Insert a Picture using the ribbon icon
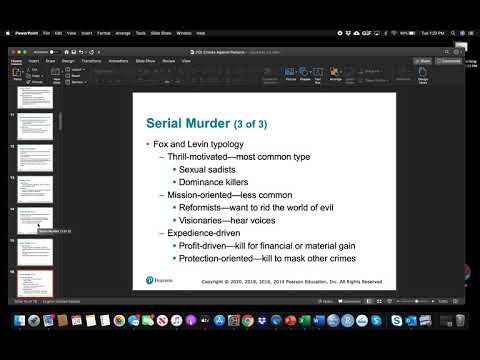Image resolution: width=480 pixels, height=360 pixels. (x=290, y=74)
